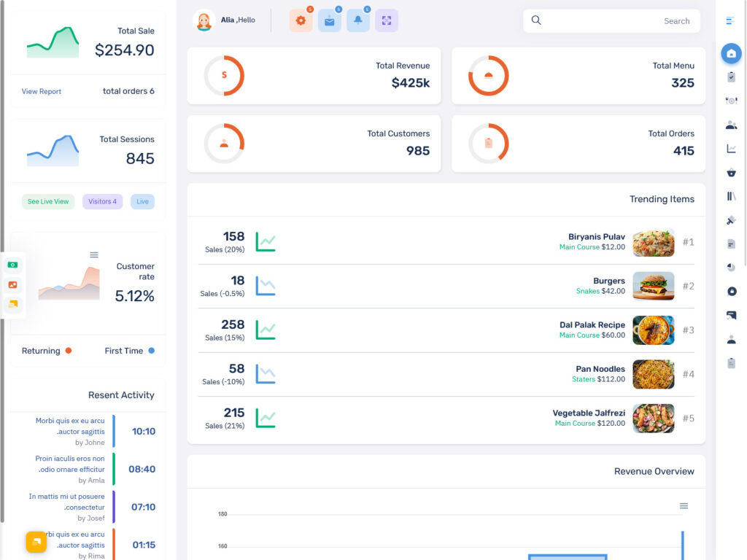Open the lock sidebar icon
The height and width of the screenshot is (560, 747).
tap(732, 291)
